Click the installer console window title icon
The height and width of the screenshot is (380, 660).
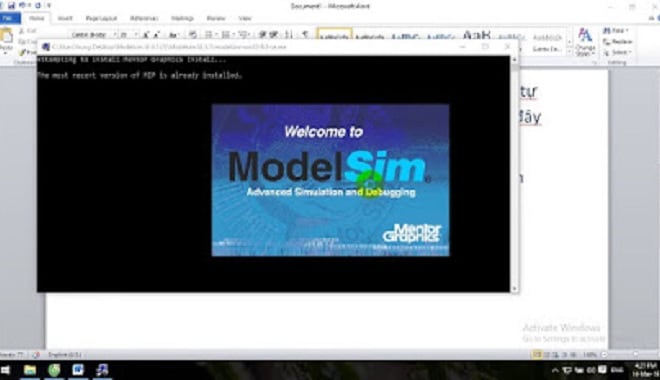(x=46, y=47)
